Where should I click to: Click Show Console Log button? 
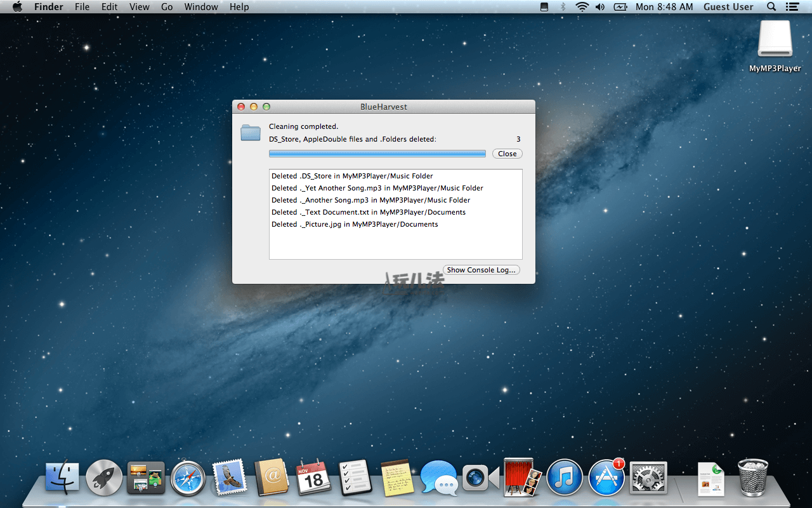[x=481, y=270]
